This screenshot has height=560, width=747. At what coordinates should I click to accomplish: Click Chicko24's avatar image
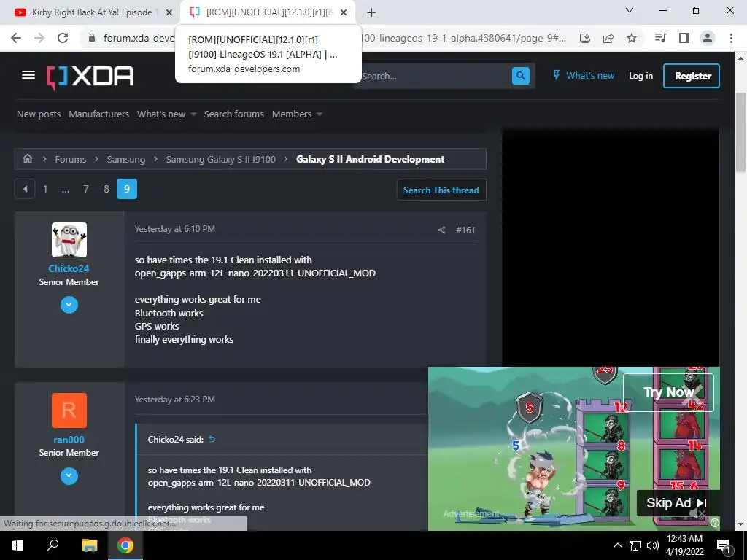[69, 239]
